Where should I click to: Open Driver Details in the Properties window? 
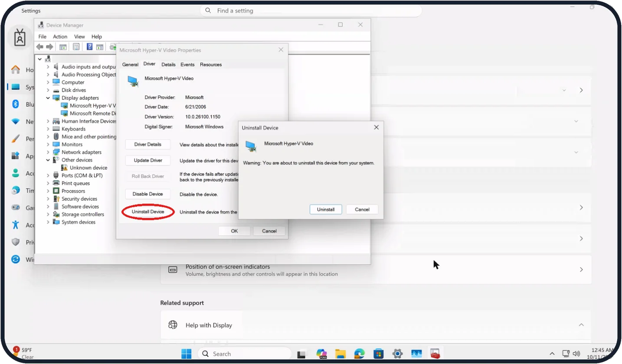pos(148,144)
